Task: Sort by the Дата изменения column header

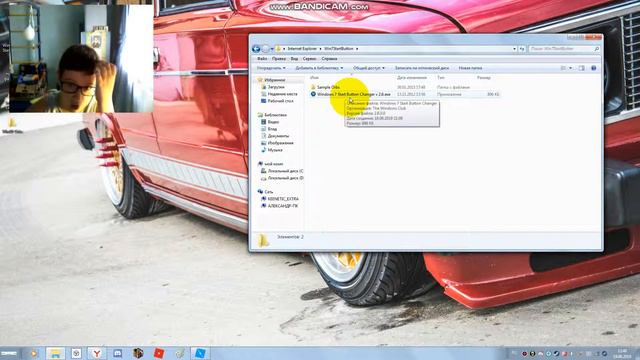Action: click(x=412, y=78)
